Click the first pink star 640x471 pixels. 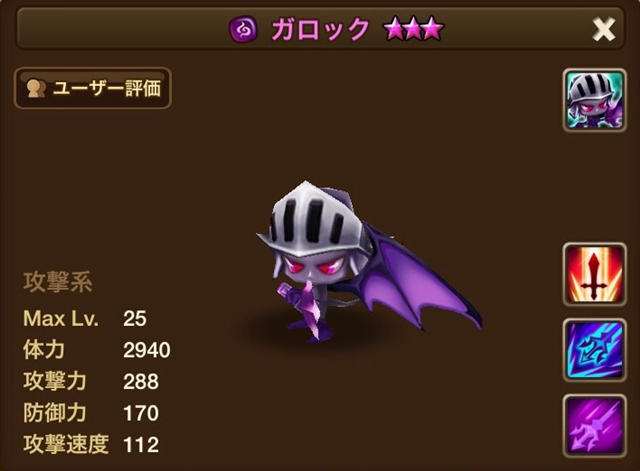click(x=394, y=30)
